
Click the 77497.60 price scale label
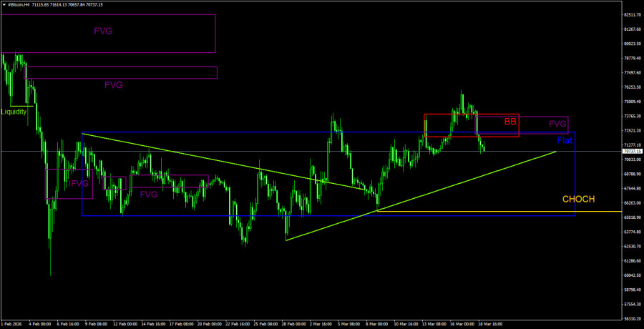pyautogui.click(x=632, y=73)
